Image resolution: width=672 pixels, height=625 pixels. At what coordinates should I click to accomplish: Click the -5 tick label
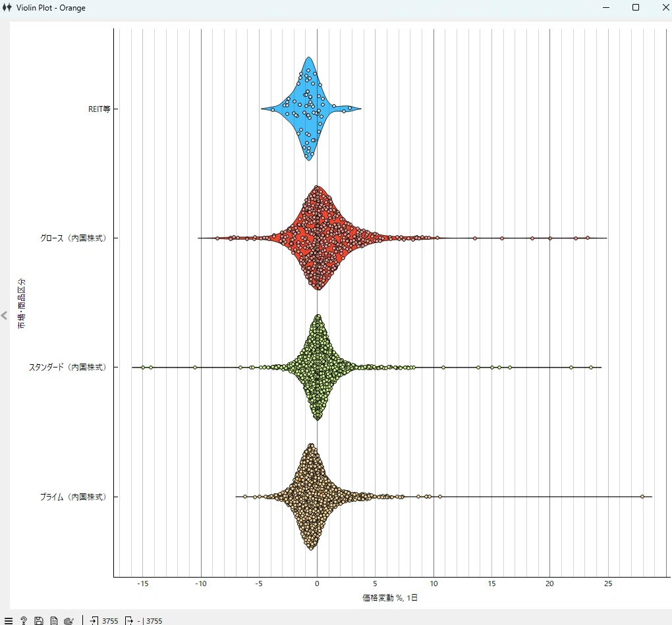click(259, 584)
